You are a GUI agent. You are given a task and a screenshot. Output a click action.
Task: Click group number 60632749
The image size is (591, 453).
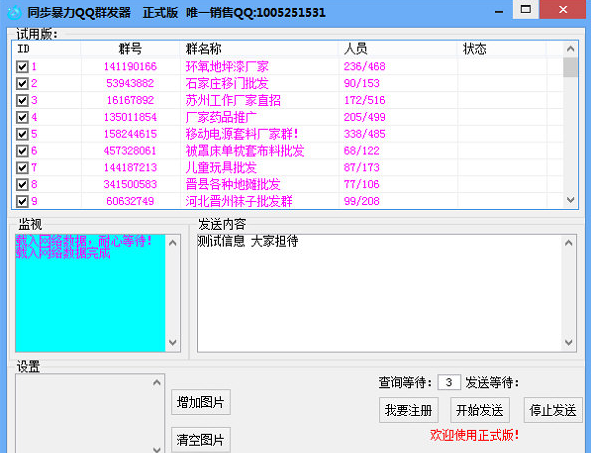[x=130, y=201]
